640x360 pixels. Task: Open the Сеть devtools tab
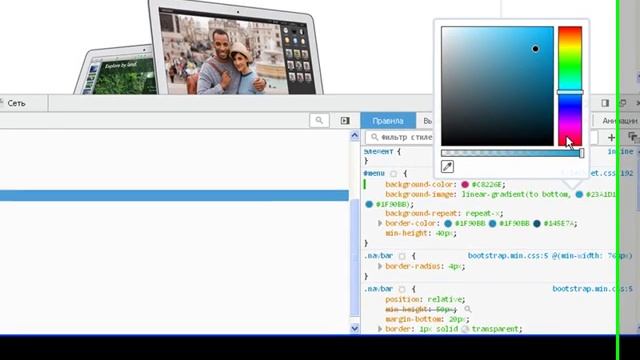click(16, 103)
